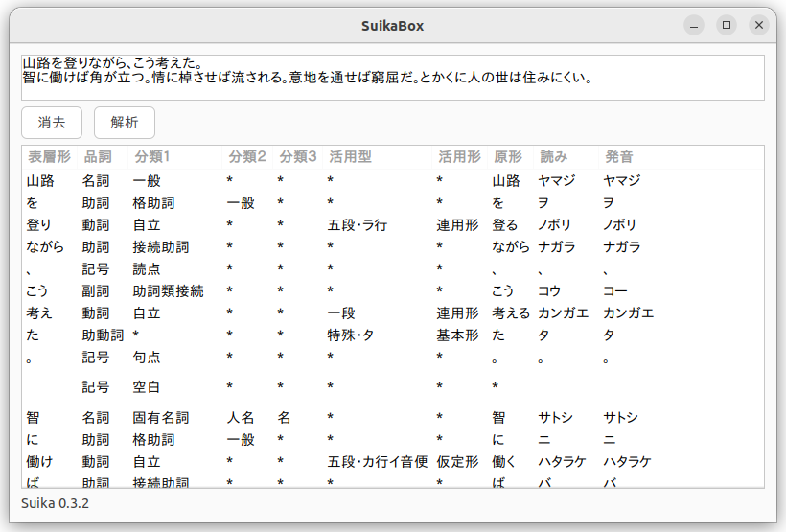Screen dimensions: 786x532
Task: Click the ハタラケ pronunciation cell
Action: tap(627, 462)
